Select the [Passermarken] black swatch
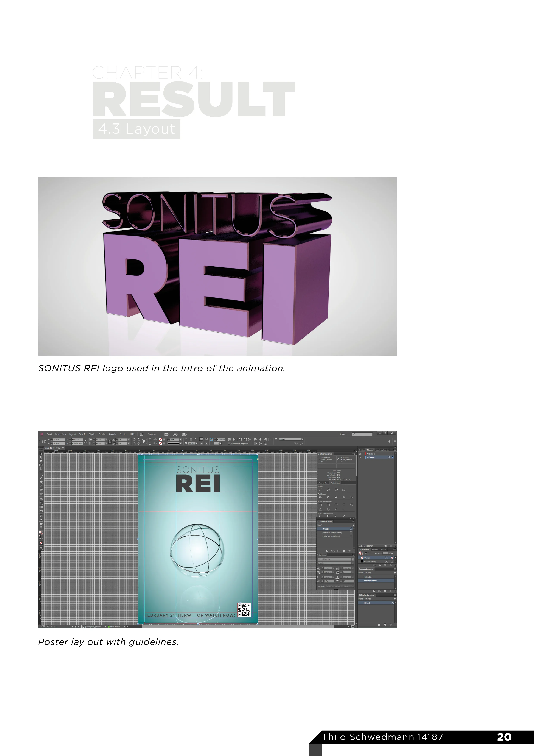 pos(369,561)
